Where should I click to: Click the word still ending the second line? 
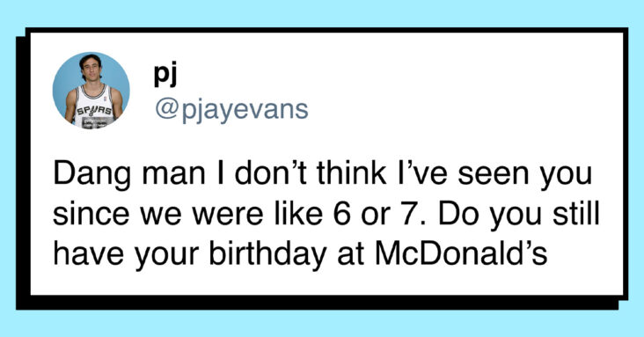[x=576, y=214]
